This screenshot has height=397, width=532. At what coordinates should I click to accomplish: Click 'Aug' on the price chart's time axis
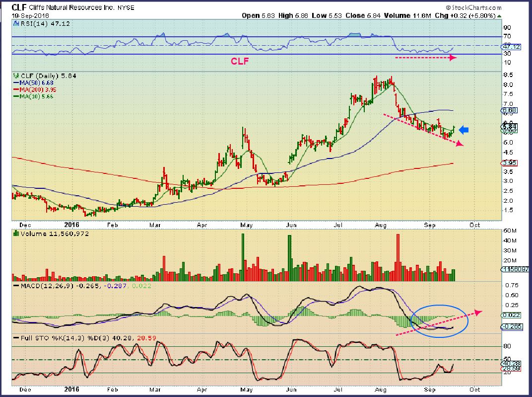[381, 225]
